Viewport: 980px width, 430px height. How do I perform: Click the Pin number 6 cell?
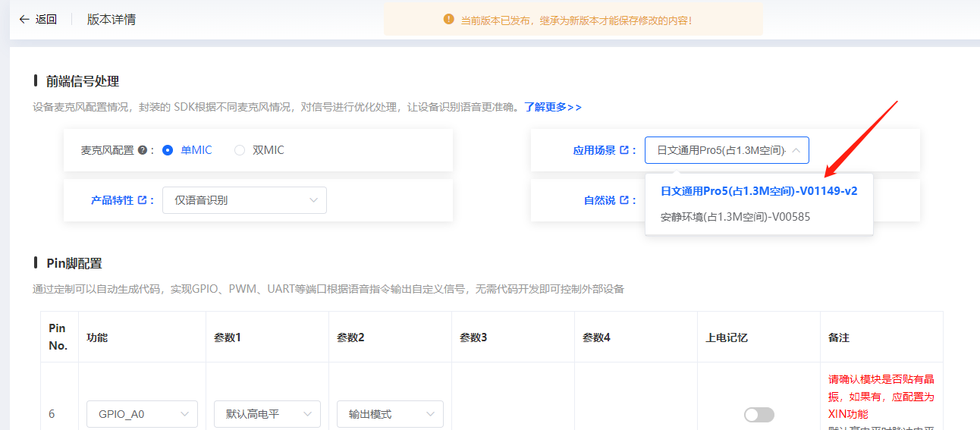[x=52, y=414]
